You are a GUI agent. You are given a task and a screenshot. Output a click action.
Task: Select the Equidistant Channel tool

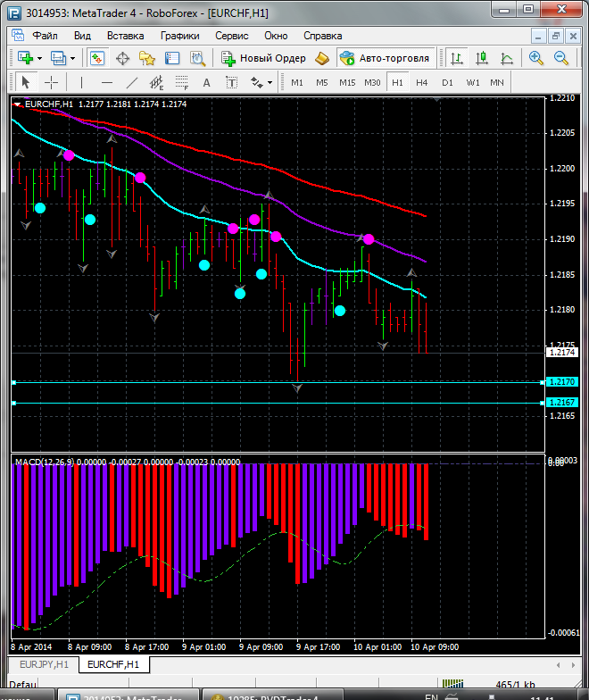(x=157, y=82)
